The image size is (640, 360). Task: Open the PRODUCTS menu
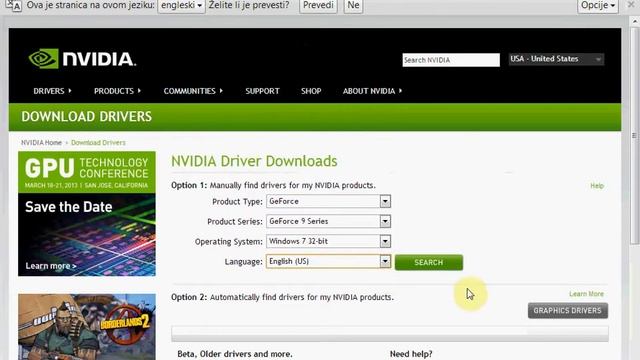[x=117, y=91]
